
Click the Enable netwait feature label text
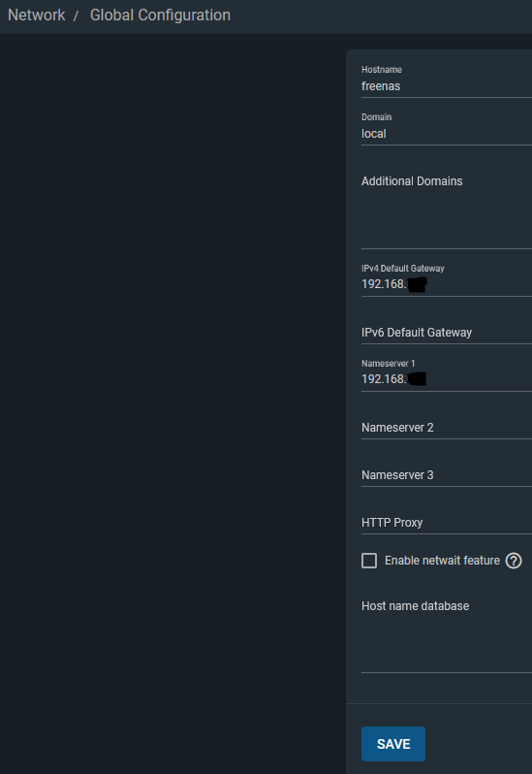(442, 561)
